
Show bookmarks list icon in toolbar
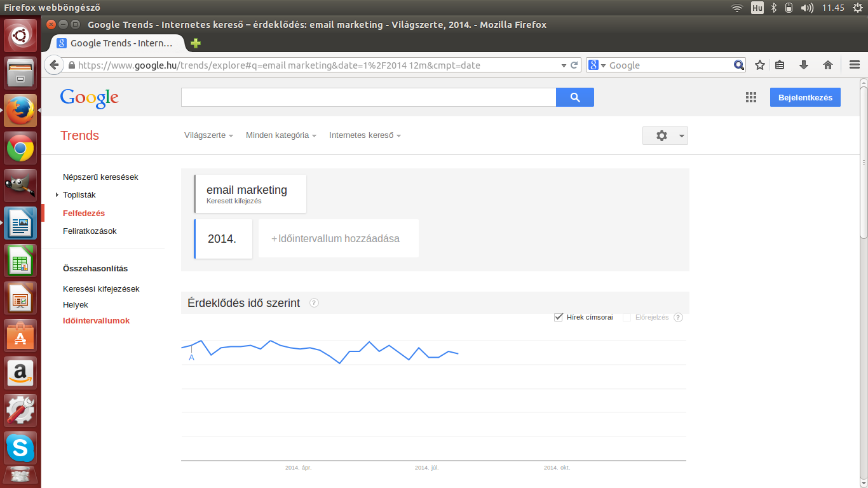click(x=780, y=65)
